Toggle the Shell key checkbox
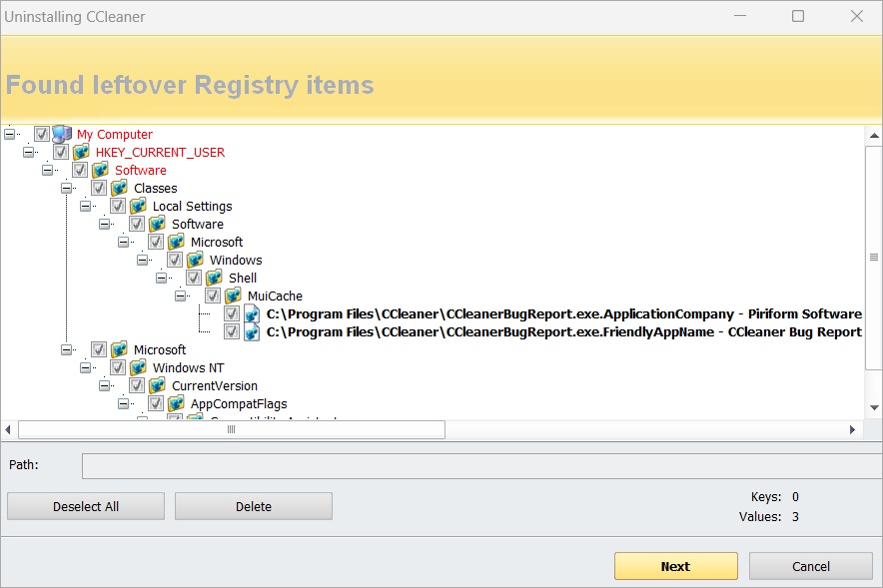The width and height of the screenshot is (883, 588). [194, 278]
